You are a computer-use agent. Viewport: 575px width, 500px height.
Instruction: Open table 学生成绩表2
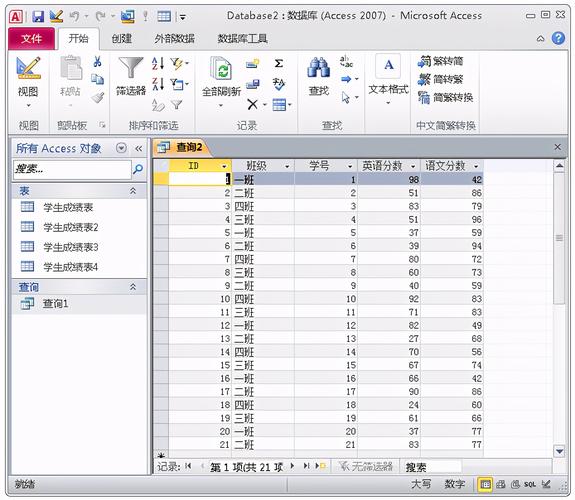click(x=71, y=227)
